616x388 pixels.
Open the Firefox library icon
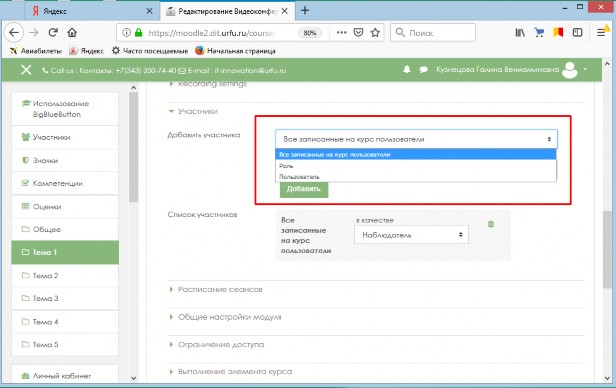520,33
